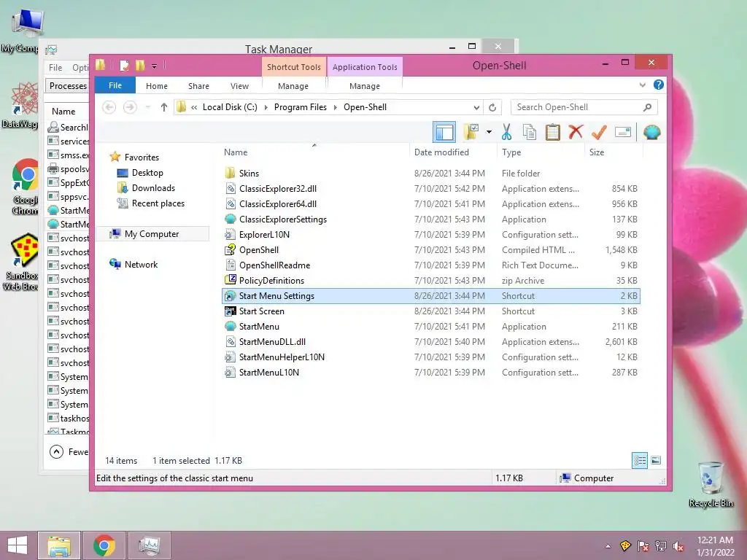The width and height of the screenshot is (747, 560).
Task: Open Folder Options from the toolbar
Action: (x=472, y=132)
